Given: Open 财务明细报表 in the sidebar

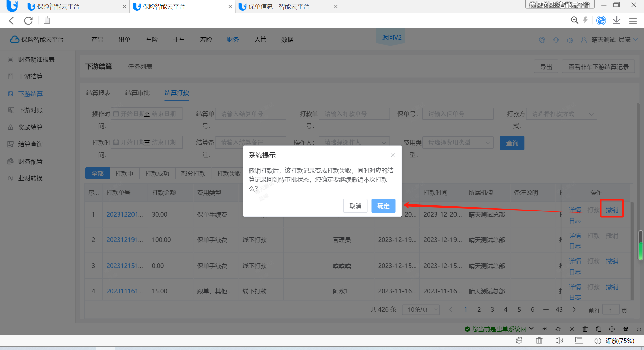Looking at the screenshot, I should [36, 60].
